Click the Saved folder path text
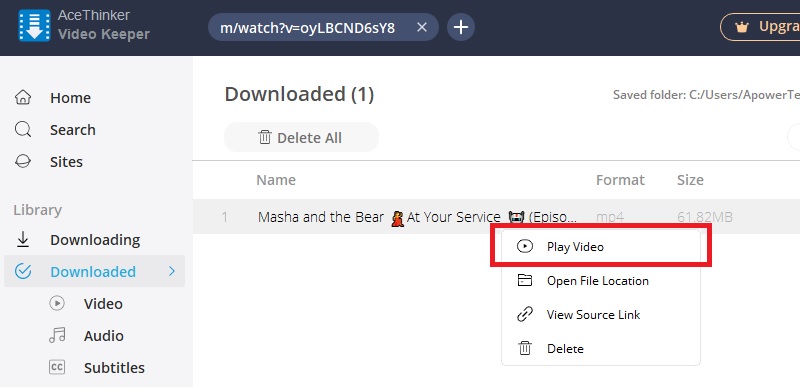 click(x=706, y=95)
